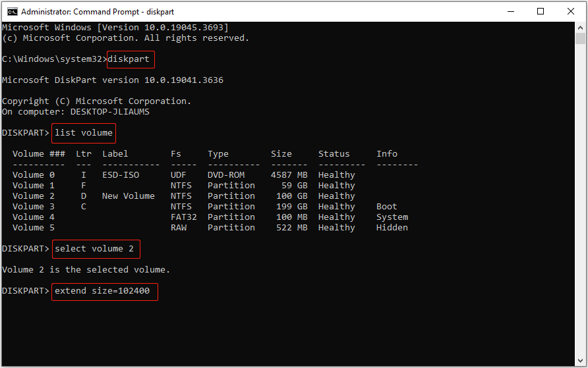Click the 'Status' column header
This screenshot has width=588, height=368.
tap(334, 154)
